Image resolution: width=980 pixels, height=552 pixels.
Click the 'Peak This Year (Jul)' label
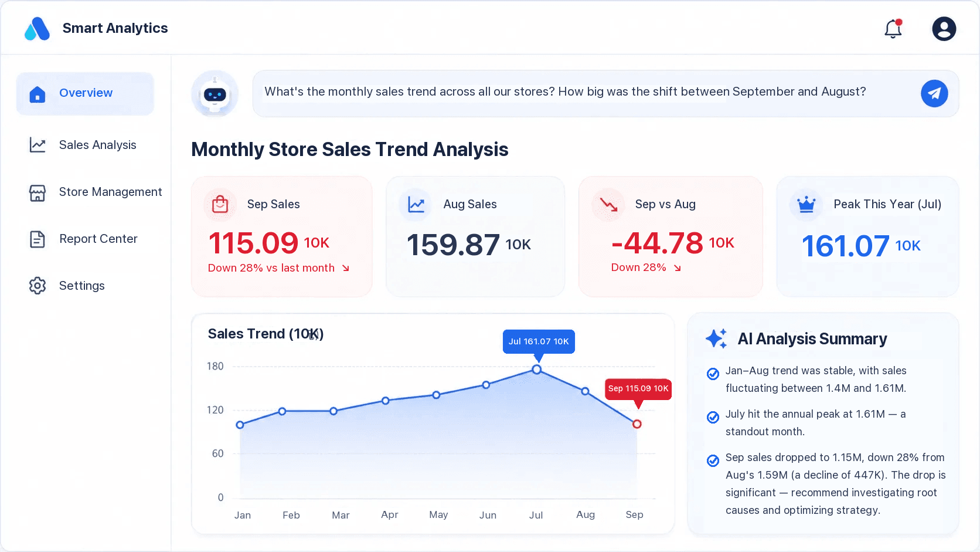pyautogui.click(x=887, y=204)
